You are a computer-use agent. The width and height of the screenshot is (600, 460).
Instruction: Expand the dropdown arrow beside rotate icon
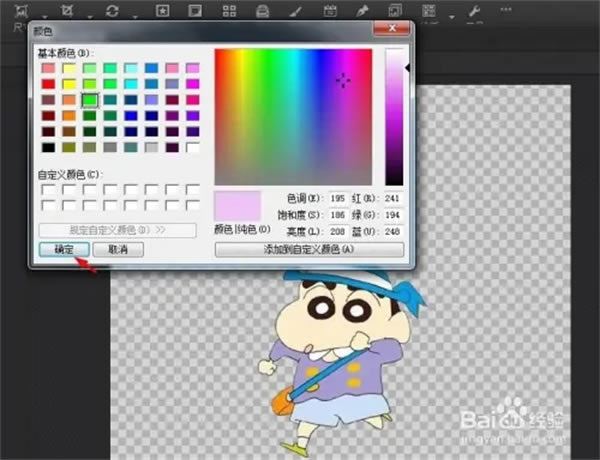pyautogui.click(x=135, y=17)
